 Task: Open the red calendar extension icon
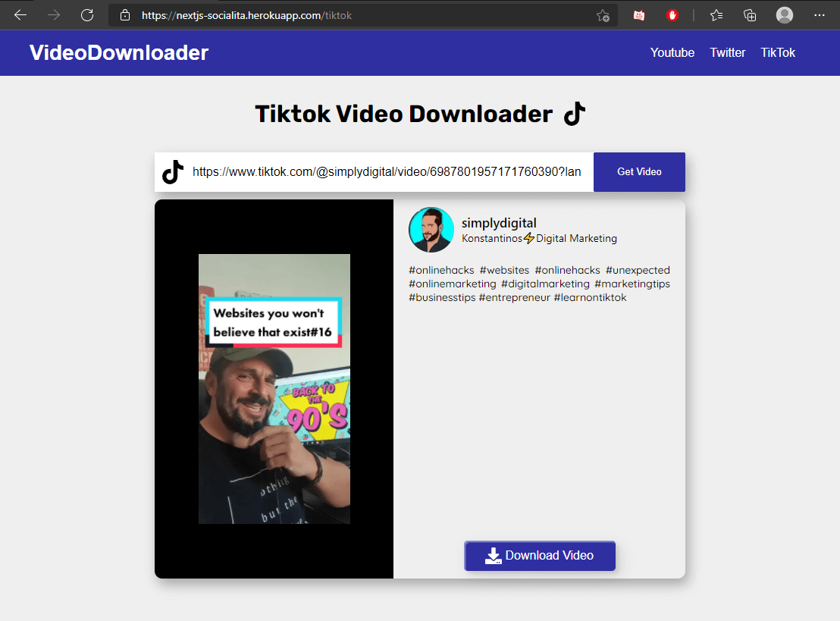(638, 15)
